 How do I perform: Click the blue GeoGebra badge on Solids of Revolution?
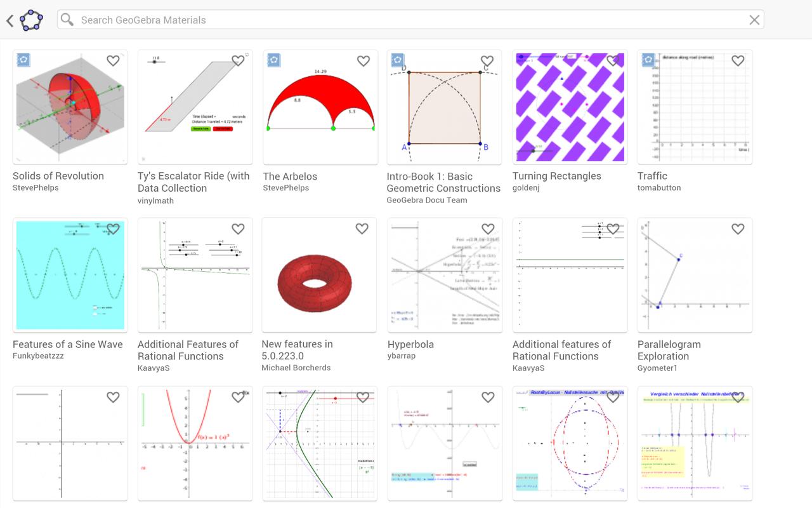tap(23, 59)
